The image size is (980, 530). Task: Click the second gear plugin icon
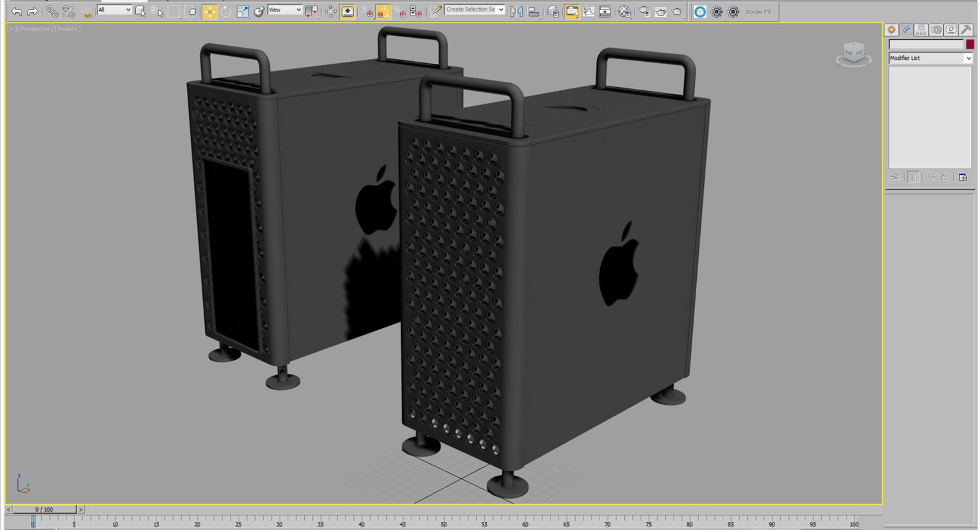pos(733,12)
